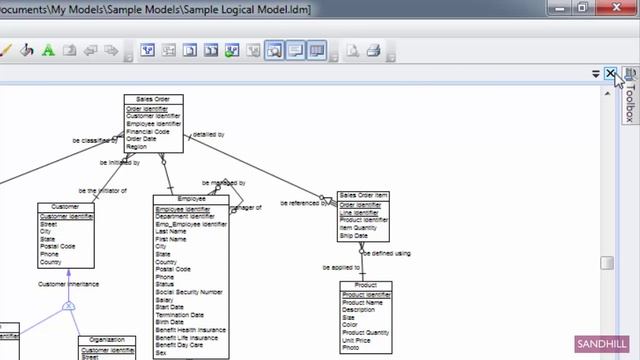Click Street attribute in Customer entity
640x360 pixels.
49,224
